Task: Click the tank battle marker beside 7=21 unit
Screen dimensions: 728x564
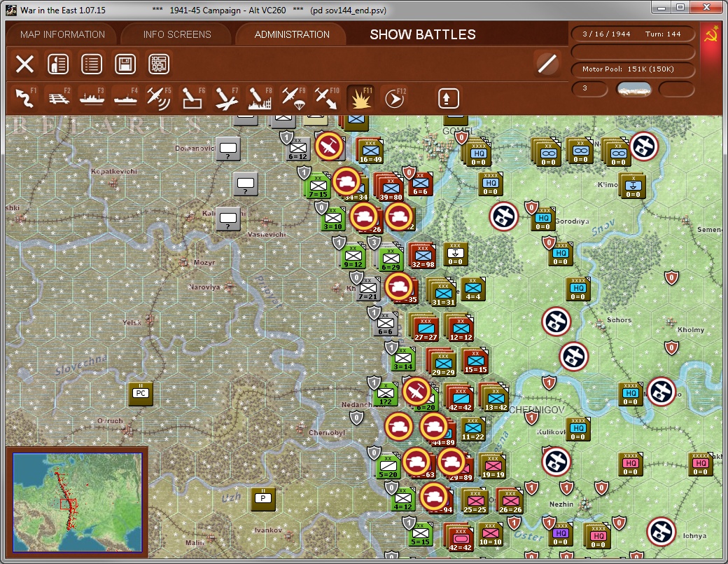Action: (x=399, y=286)
